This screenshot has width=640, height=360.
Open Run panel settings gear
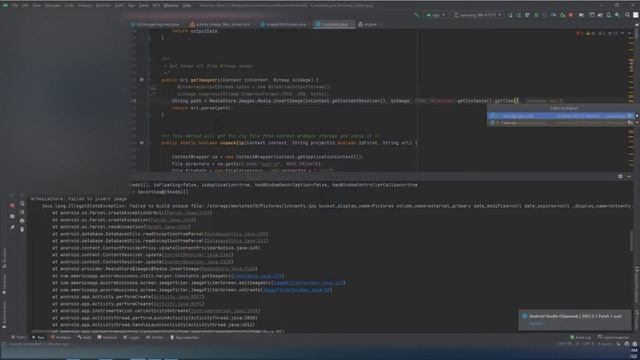[620, 176]
